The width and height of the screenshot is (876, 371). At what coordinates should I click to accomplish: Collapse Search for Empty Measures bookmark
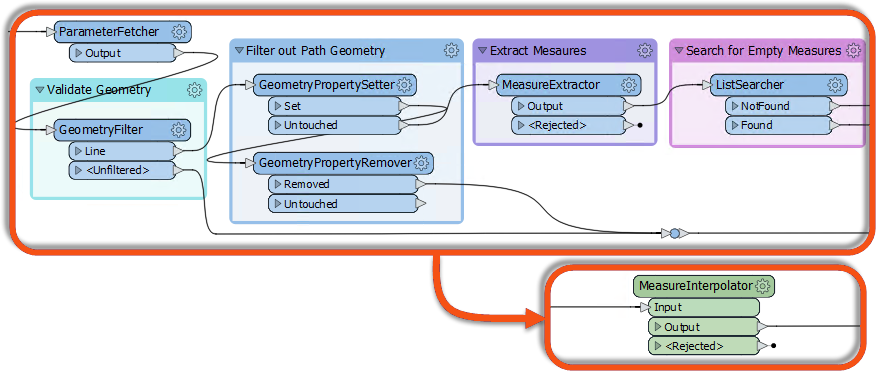679,51
